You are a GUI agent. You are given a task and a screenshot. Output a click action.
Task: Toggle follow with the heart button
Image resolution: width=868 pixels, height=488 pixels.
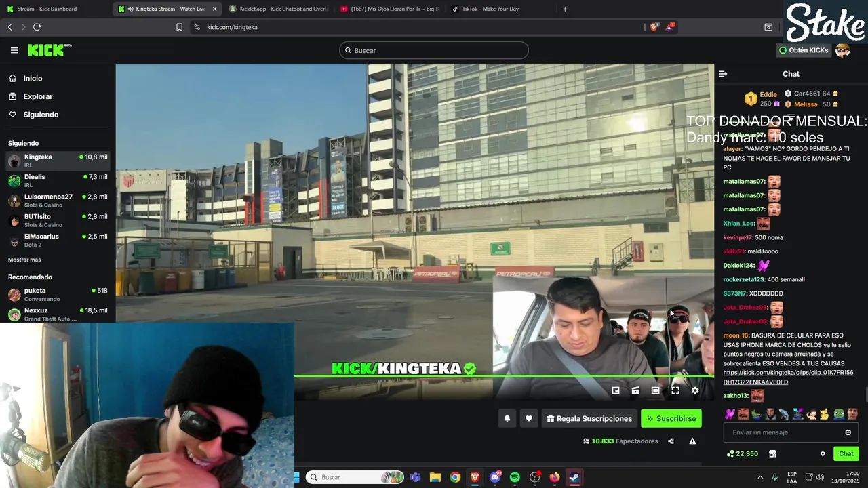click(529, 419)
